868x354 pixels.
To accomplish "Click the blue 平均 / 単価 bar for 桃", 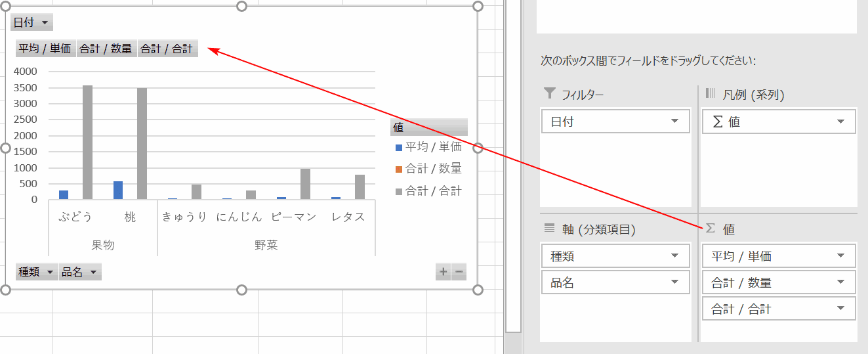I will point(118,190).
